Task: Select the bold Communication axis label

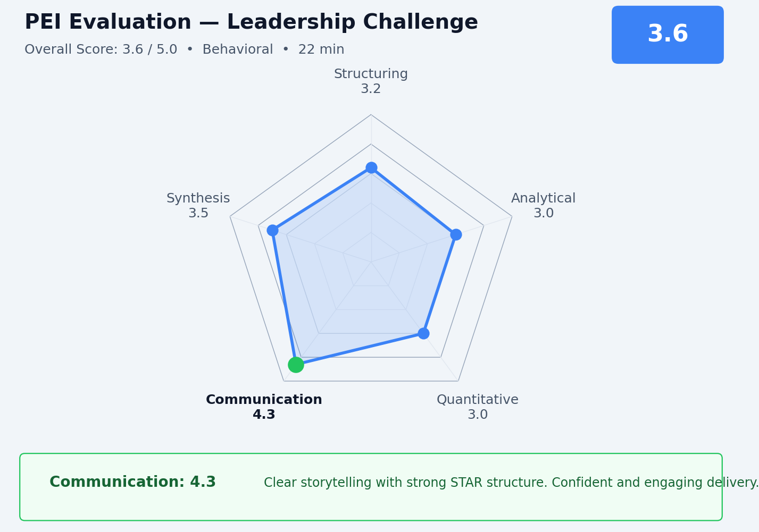Action: (x=264, y=400)
